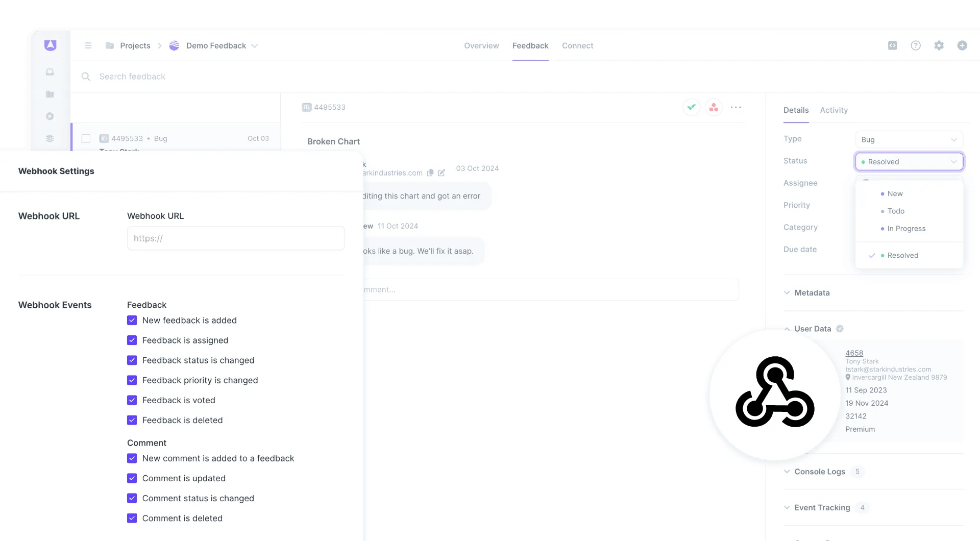
Task: Mark the feedback resolved with green check icon
Action: click(x=691, y=107)
